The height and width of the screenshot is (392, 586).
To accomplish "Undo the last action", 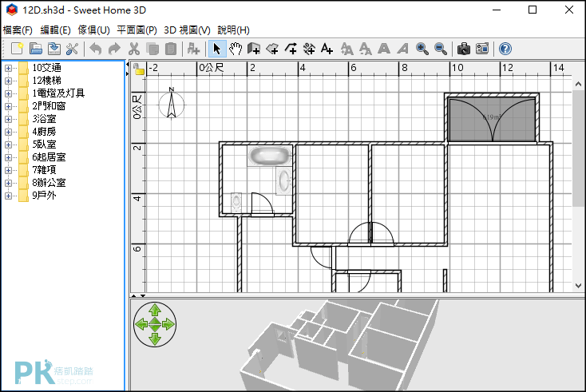I will point(96,49).
